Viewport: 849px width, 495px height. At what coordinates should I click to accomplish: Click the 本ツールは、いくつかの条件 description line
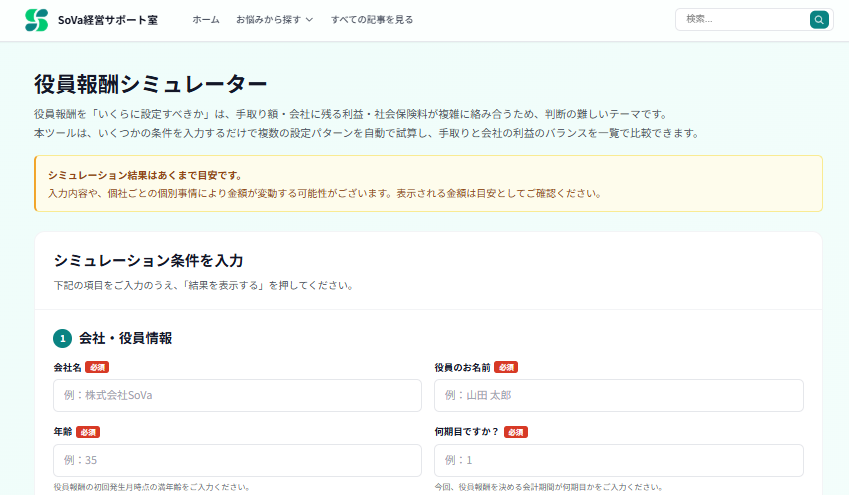coord(368,133)
